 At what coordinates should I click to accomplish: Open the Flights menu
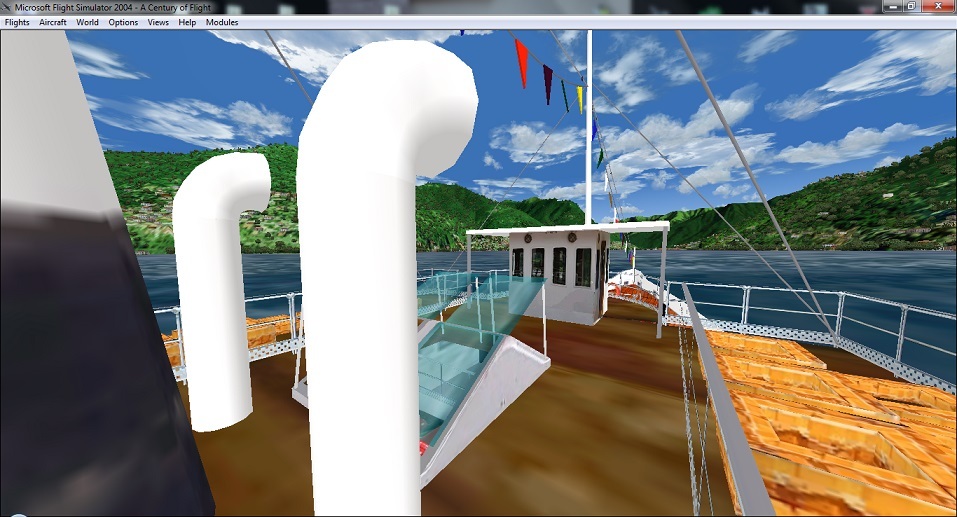click(17, 22)
